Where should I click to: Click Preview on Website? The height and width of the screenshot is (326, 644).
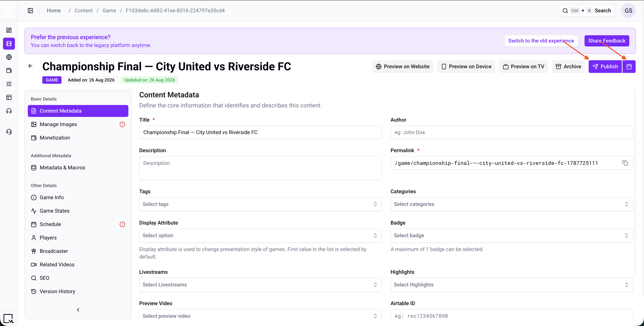(x=402, y=67)
